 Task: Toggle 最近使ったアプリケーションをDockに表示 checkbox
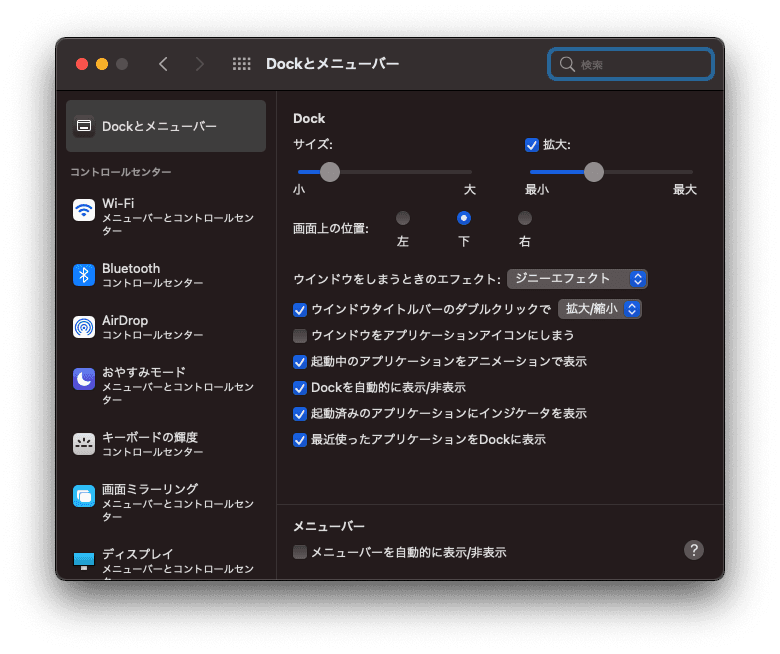tap(299, 440)
